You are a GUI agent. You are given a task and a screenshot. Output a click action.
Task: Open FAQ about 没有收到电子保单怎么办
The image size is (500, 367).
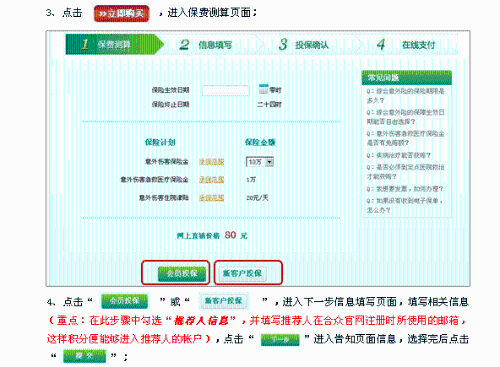click(405, 205)
